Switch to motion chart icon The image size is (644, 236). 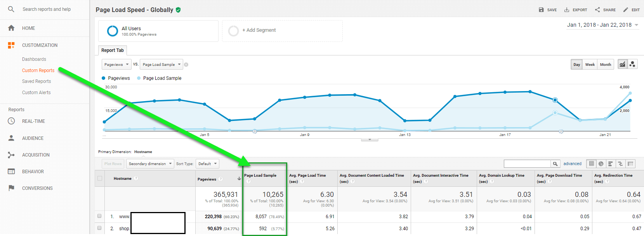pos(632,64)
